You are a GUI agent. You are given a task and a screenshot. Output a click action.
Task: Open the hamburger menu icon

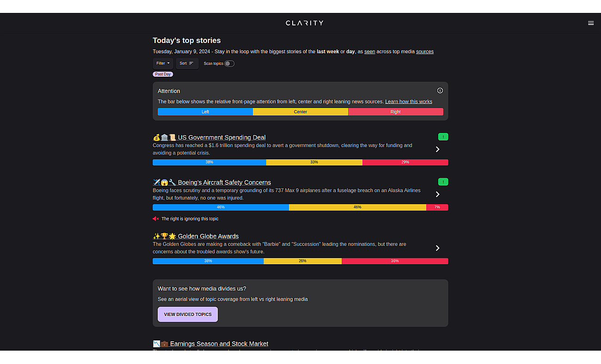coord(591,23)
